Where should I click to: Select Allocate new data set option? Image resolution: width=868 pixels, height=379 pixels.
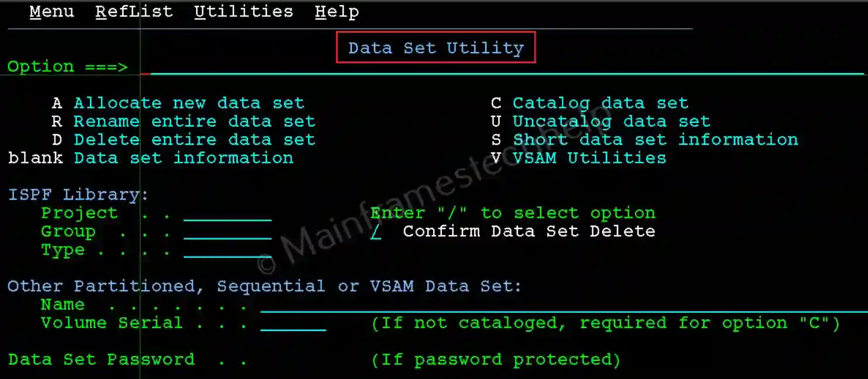click(188, 104)
